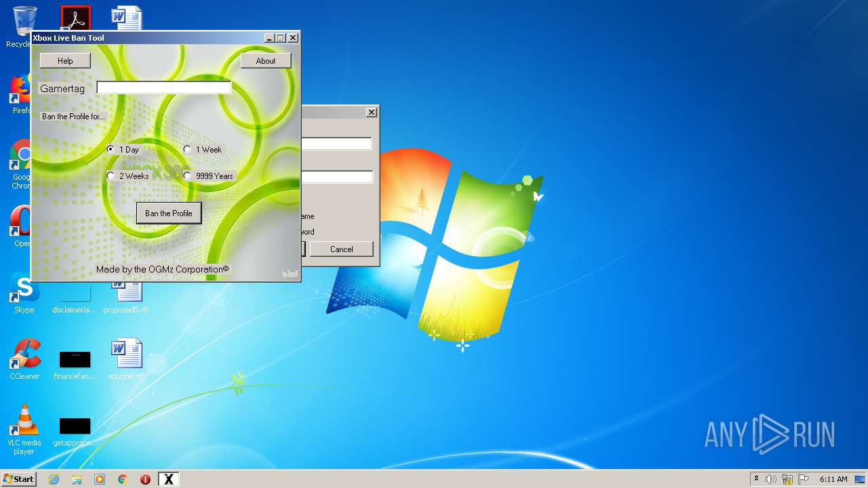Open the Google Chrome desktop shortcut

pos(20,165)
